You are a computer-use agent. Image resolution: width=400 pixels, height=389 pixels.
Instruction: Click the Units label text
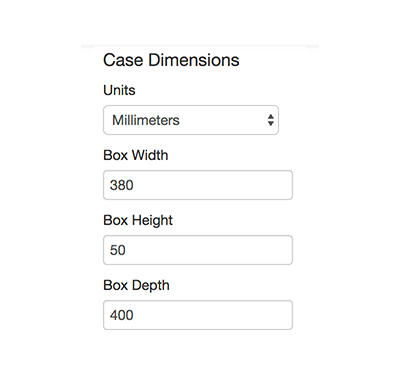119,90
